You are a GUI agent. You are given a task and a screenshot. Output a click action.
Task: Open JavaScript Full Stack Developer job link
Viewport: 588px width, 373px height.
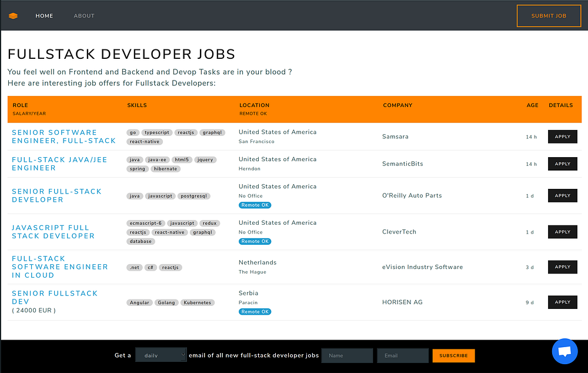tap(53, 232)
